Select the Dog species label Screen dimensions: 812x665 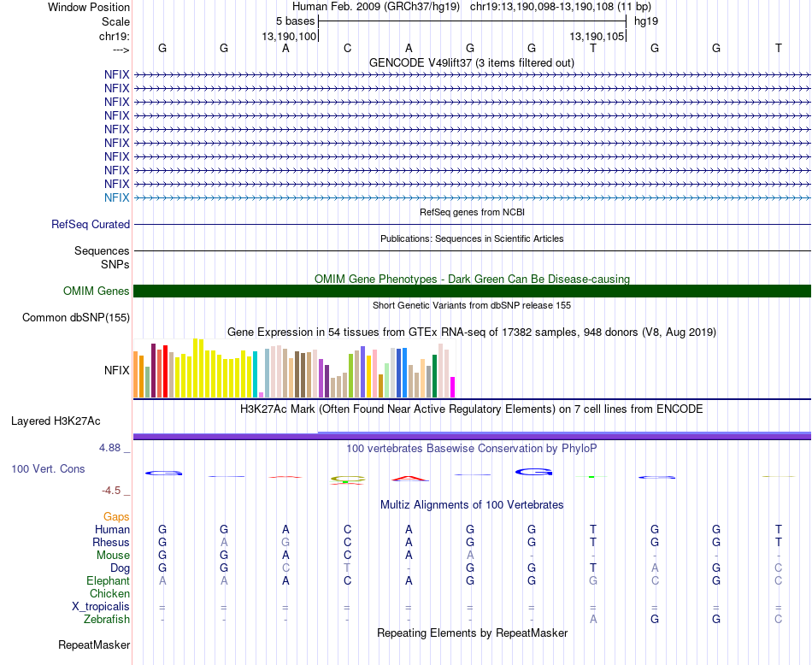(120, 568)
